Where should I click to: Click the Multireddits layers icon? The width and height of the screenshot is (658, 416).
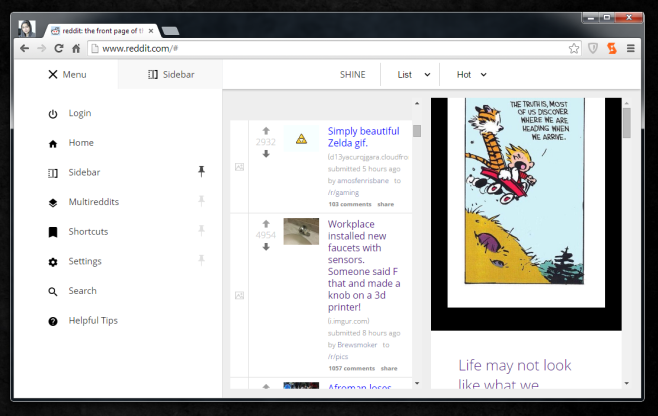[x=53, y=203]
